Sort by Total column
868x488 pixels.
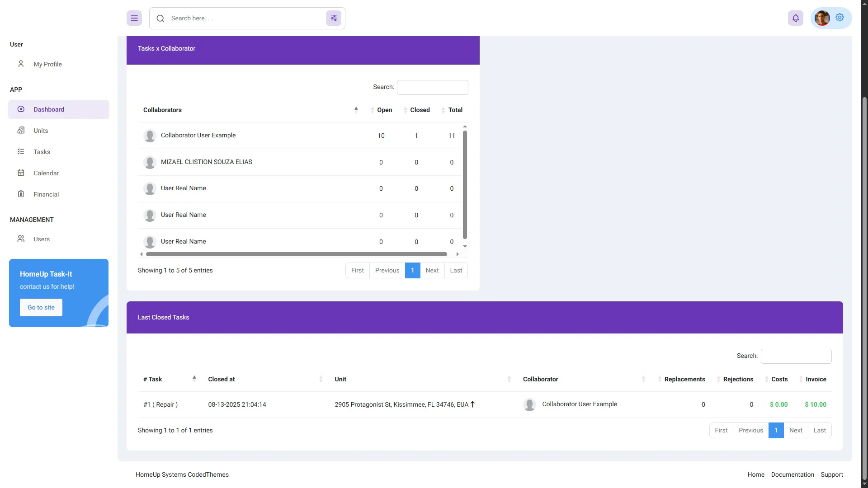click(452, 110)
